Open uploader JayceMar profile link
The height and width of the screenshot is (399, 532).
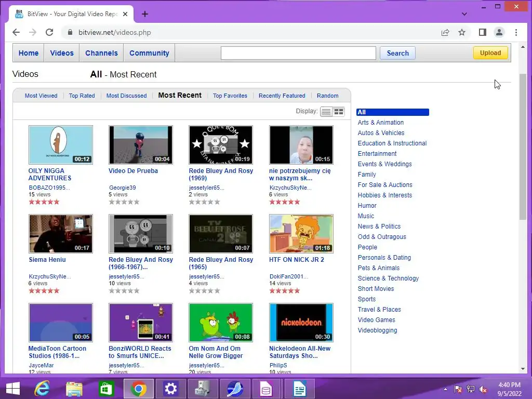(x=41, y=365)
